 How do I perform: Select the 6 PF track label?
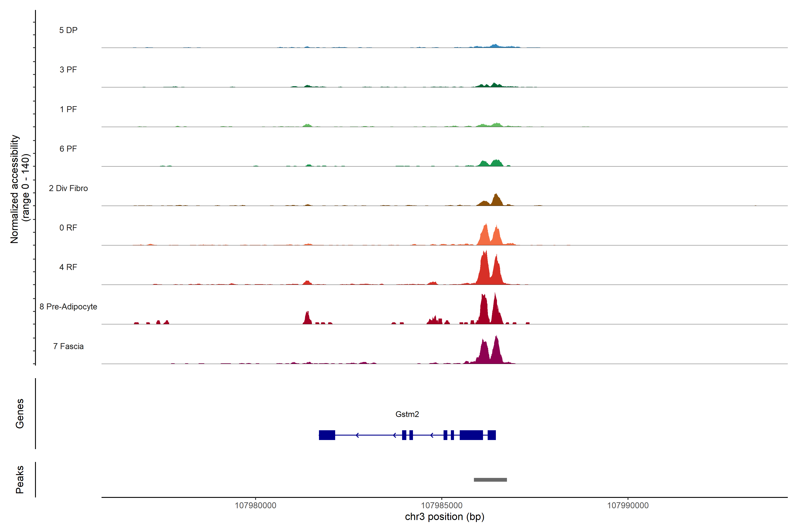pos(68,149)
